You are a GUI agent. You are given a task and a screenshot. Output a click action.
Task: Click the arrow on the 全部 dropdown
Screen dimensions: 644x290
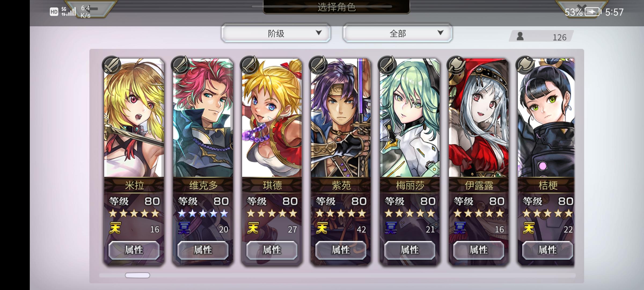(x=440, y=33)
